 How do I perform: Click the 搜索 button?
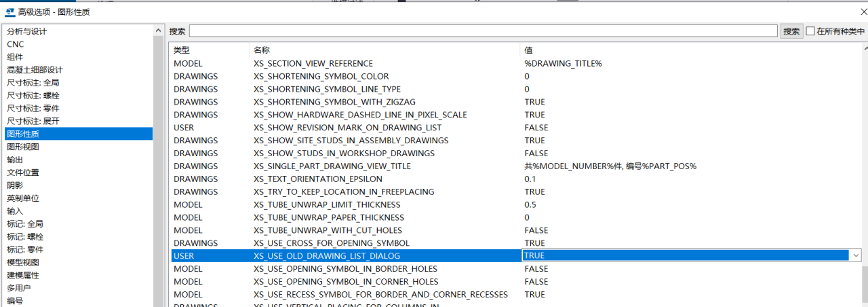click(x=791, y=31)
